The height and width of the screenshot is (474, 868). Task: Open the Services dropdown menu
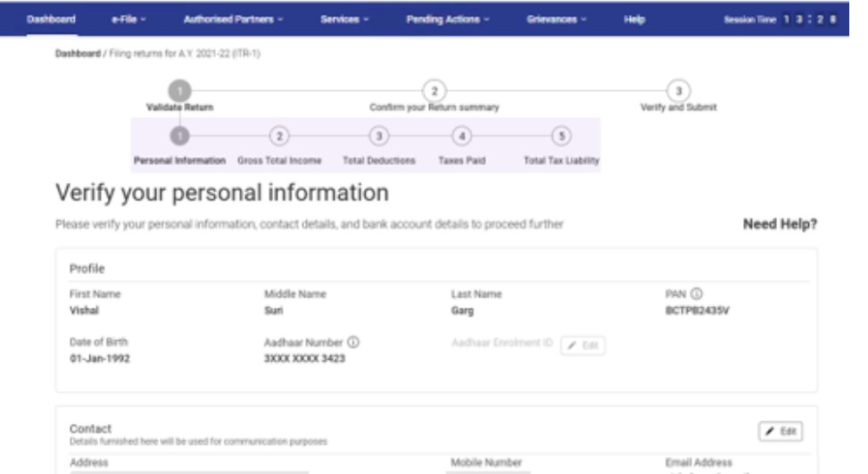point(344,20)
